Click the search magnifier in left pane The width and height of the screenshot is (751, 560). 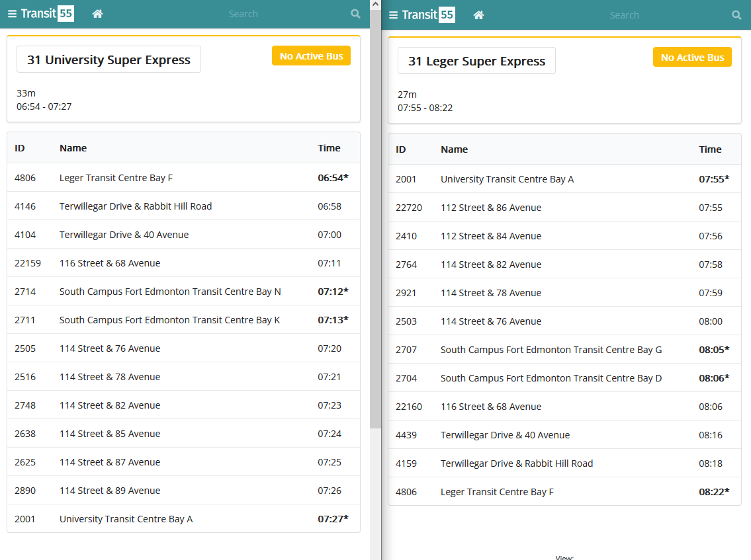click(355, 14)
